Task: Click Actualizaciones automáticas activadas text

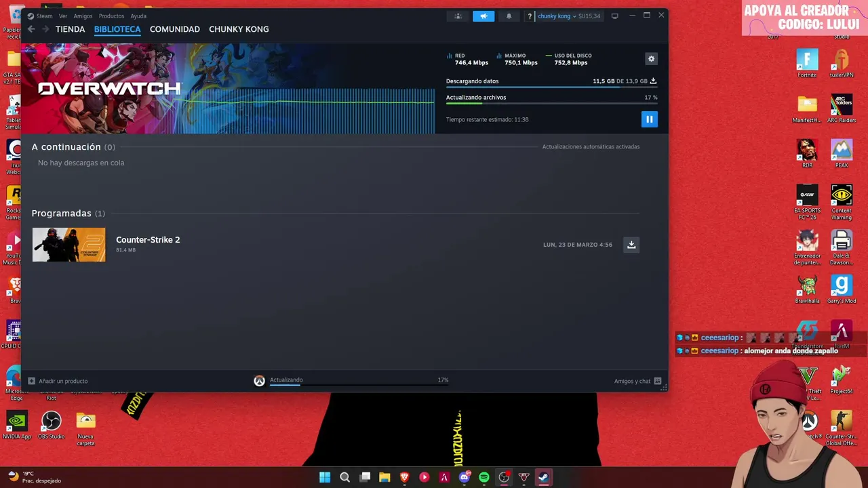Action: pyautogui.click(x=591, y=146)
